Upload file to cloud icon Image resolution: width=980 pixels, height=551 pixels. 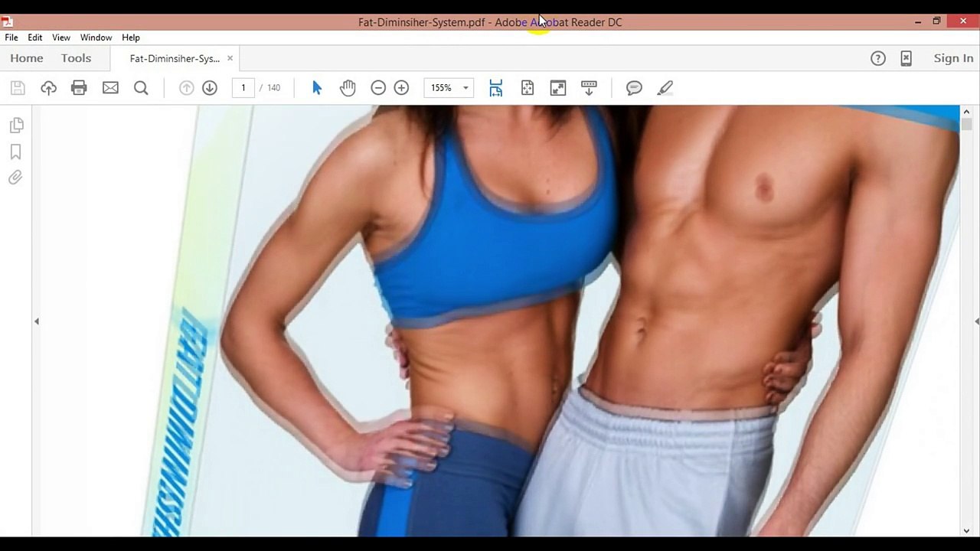[x=48, y=88]
